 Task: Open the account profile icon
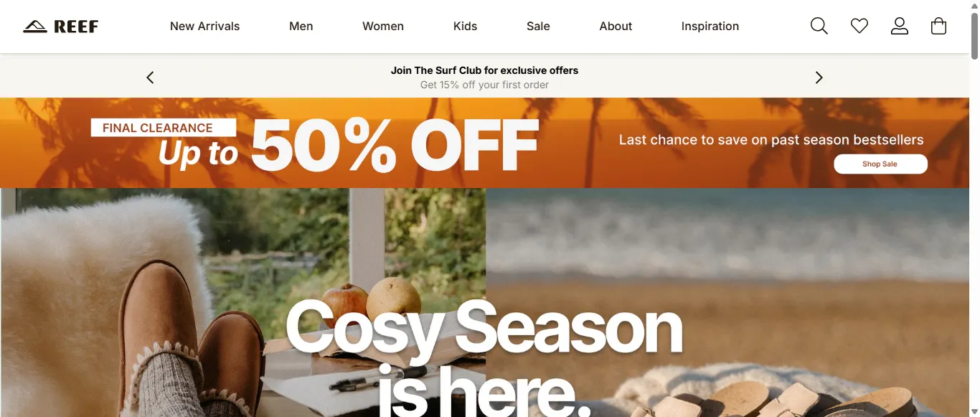[x=900, y=27]
